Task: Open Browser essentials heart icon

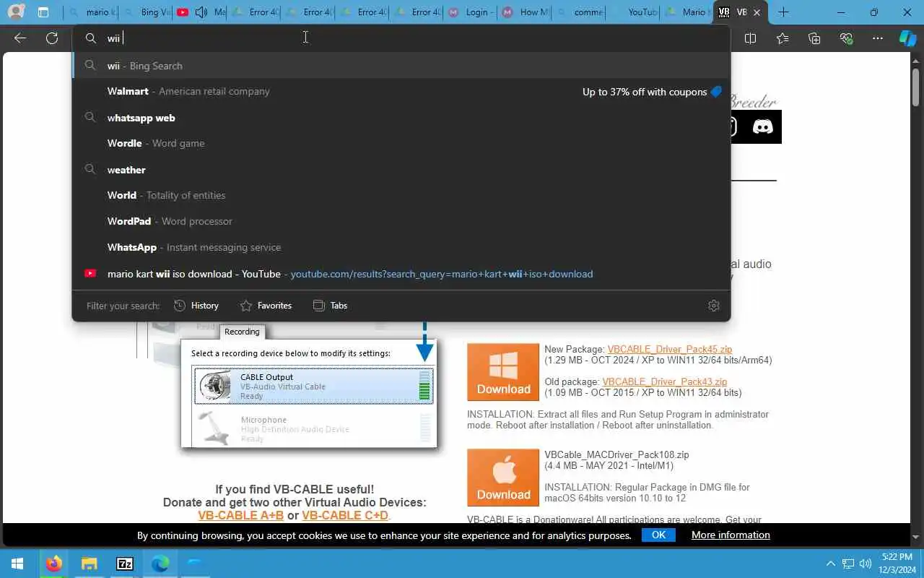Action: point(846,38)
